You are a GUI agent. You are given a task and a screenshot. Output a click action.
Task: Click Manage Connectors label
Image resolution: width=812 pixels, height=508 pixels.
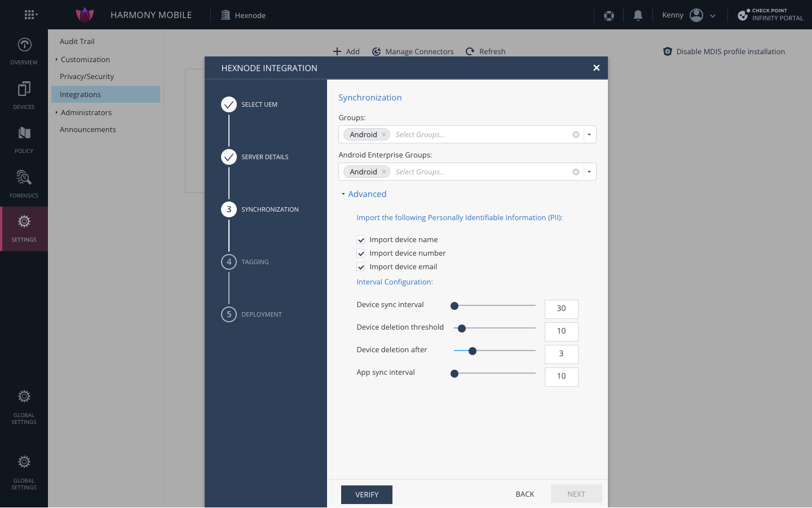point(420,51)
